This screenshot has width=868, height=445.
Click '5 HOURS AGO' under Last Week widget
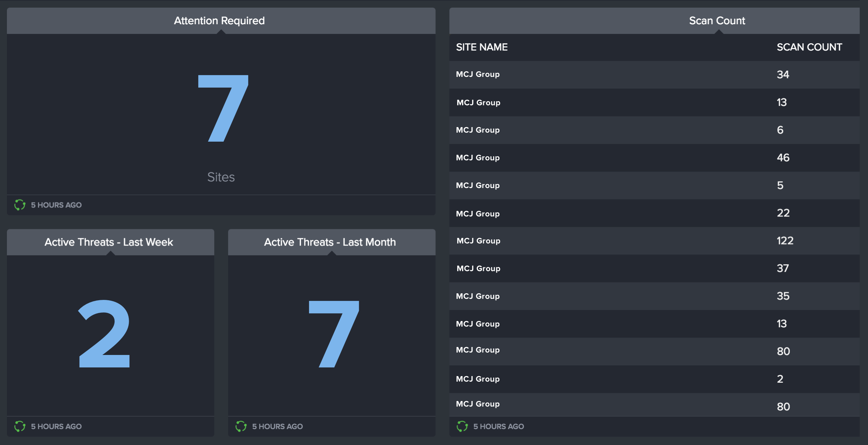coord(56,427)
